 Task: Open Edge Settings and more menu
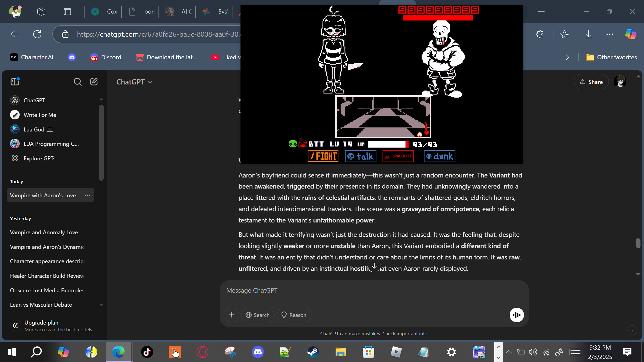click(x=610, y=34)
